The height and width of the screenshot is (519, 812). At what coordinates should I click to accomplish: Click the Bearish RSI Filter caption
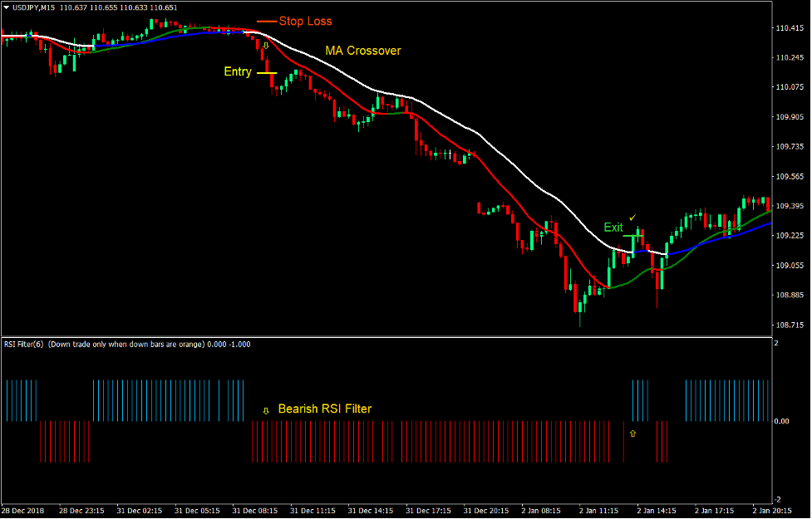pos(324,409)
